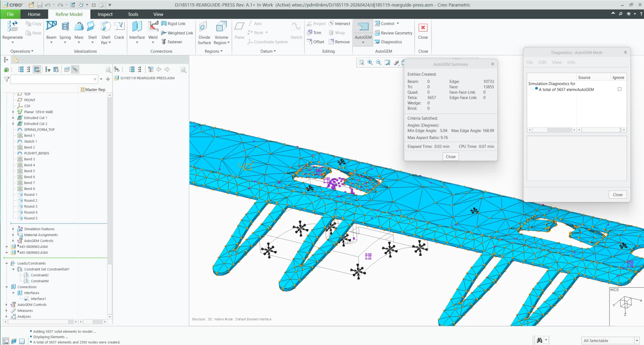Select the Interface1 tree item
Viewport: 644px width, 345px height.
coord(38,299)
